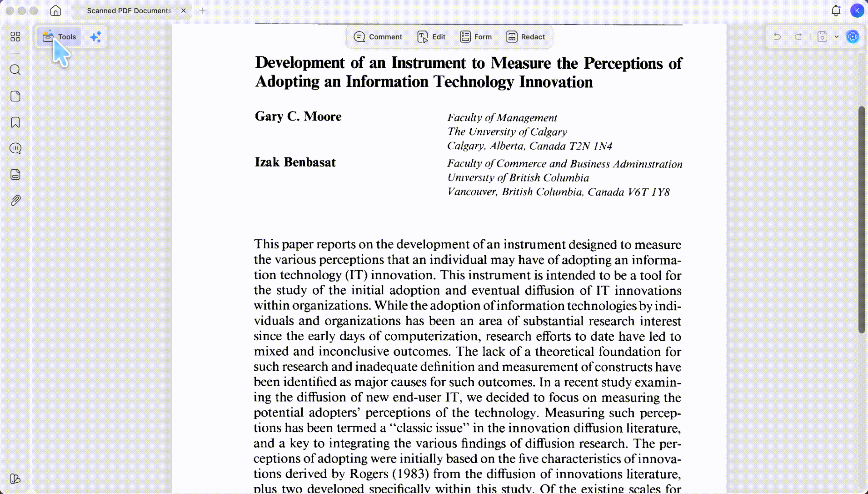Open the user account avatar K
The width and height of the screenshot is (868, 494).
pyautogui.click(x=857, y=10)
